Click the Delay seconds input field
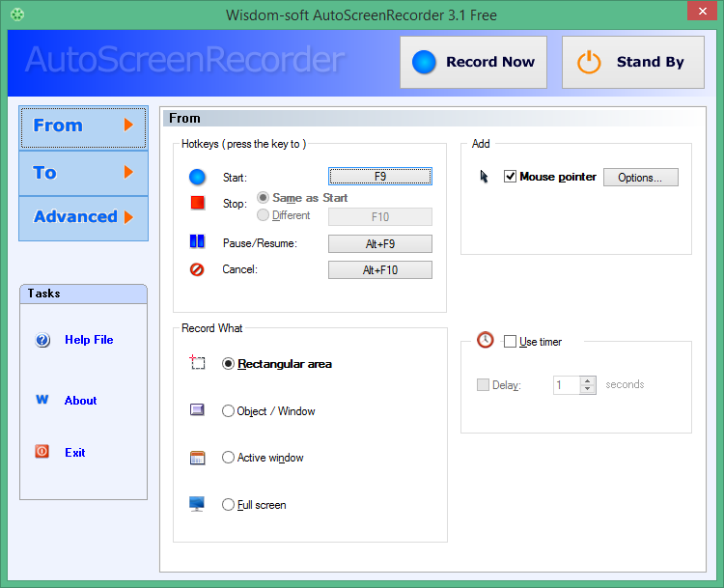724x588 pixels. (567, 385)
